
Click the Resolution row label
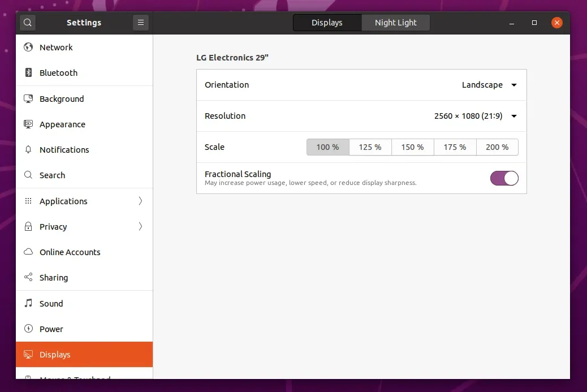(225, 116)
